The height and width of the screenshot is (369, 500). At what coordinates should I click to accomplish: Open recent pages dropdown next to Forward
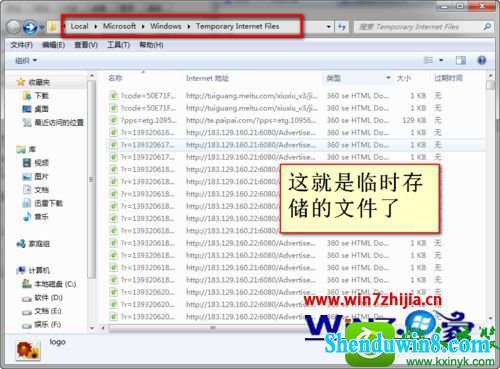[42, 27]
